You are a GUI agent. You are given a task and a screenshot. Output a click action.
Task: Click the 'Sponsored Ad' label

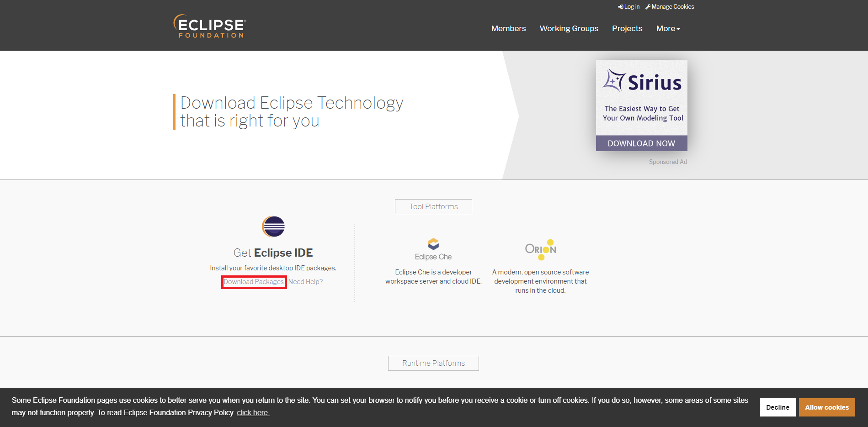tap(668, 162)
